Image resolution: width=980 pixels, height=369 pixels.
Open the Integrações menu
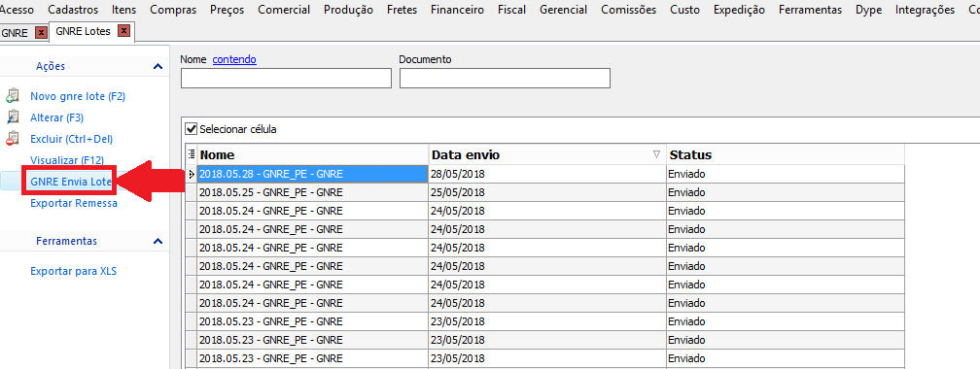pos(925,10)
